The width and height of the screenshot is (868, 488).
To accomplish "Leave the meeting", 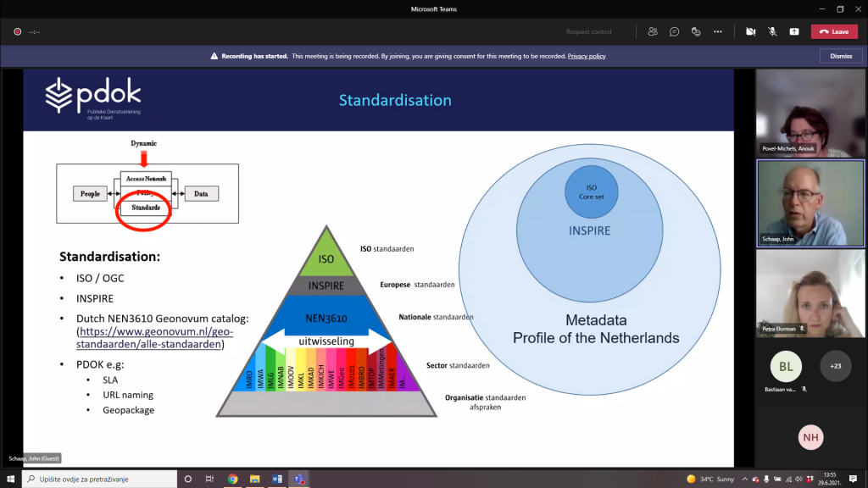I will pyautogui.click(x=834, y=31).
